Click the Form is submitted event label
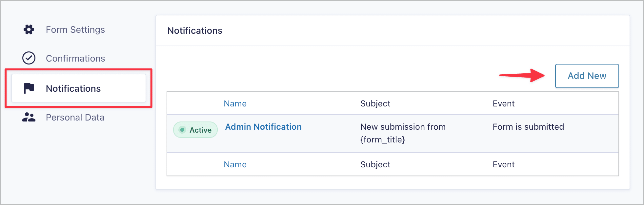Viewport: 644px width, 205px height. (528, 127)
